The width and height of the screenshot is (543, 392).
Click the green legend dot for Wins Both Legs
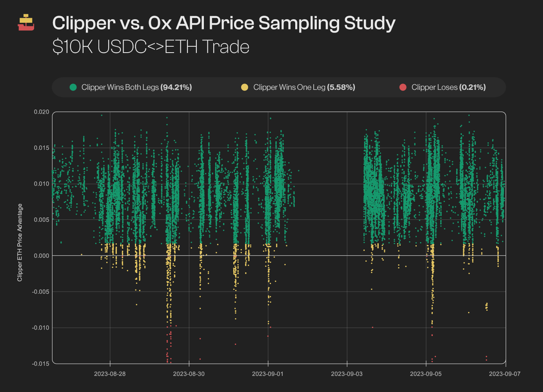click(x=73, y=87)
